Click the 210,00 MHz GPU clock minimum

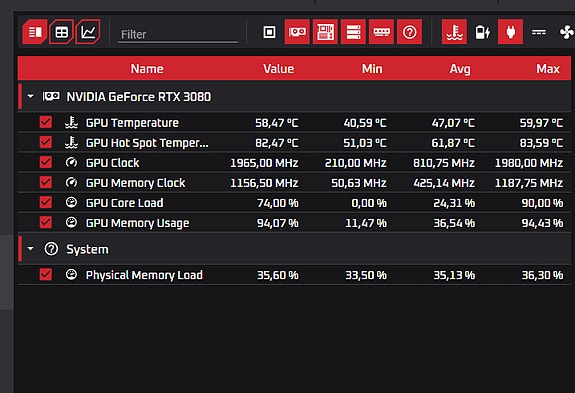click(x=355, y=163)
